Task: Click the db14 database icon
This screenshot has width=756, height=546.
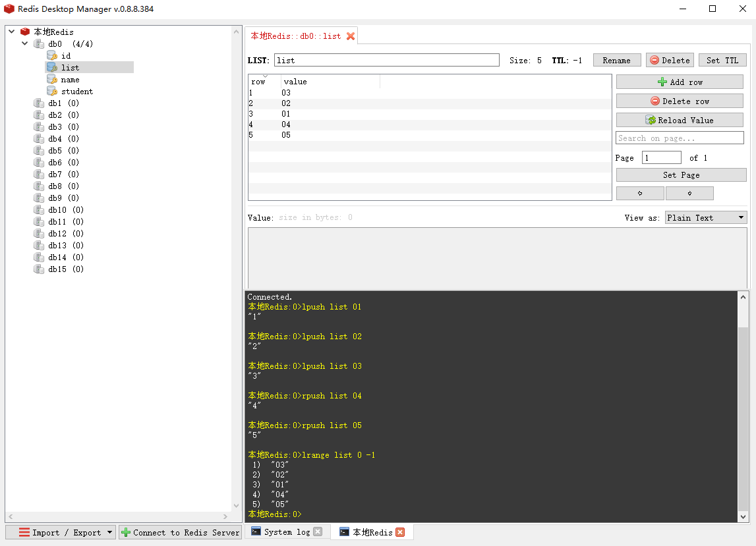Action: tap(39, 258)
